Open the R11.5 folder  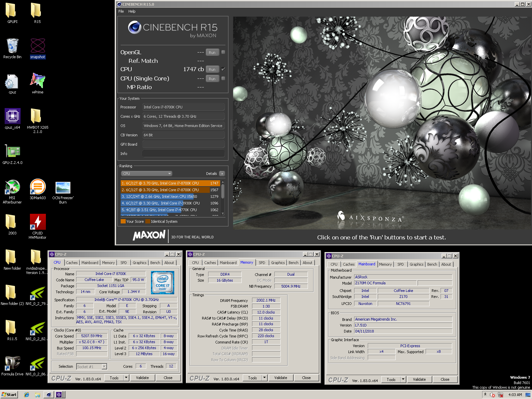(12, 330)
